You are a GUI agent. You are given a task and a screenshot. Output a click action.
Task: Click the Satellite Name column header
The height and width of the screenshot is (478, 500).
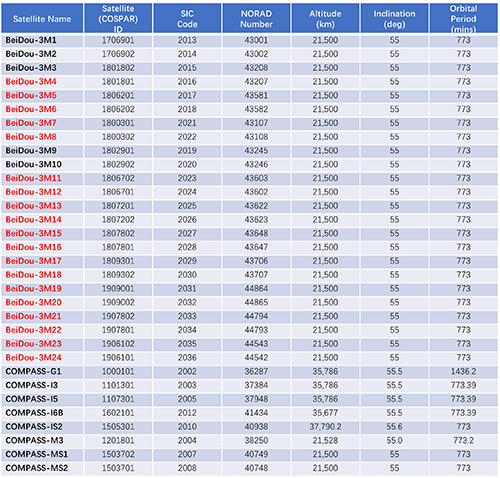tap(42, 19)
